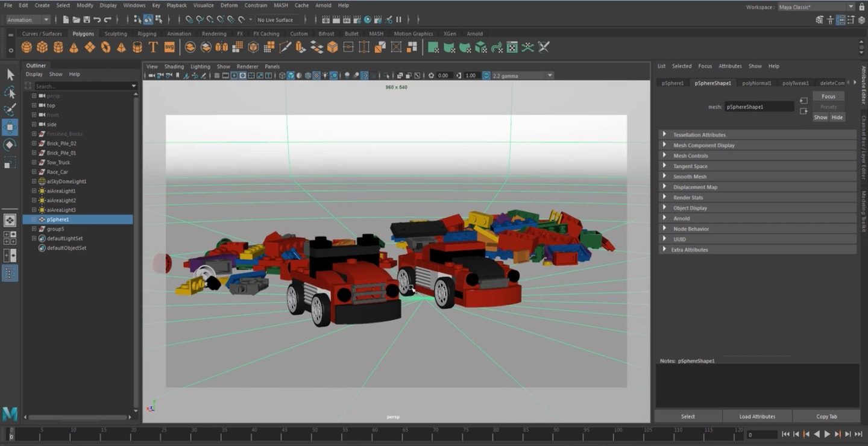
Task: Activate the Rotate tool in toolbox
Action: coord(10,145)
